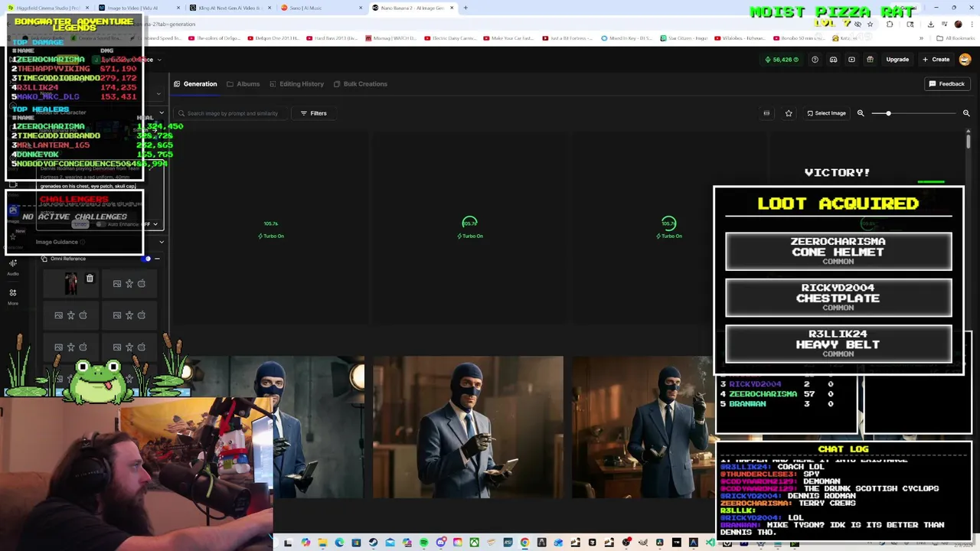The image size is (980, 551).
Task: Click the middle generation progress circle
Action: 470,223
